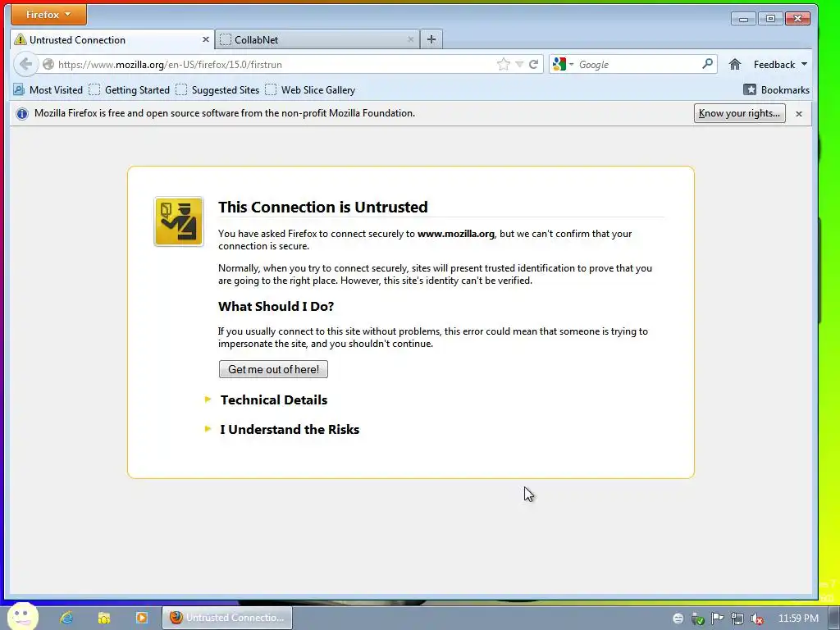Open Windows Media Player on the taskbar
This screenshot has width=840, height=630.
pos(141,618)
